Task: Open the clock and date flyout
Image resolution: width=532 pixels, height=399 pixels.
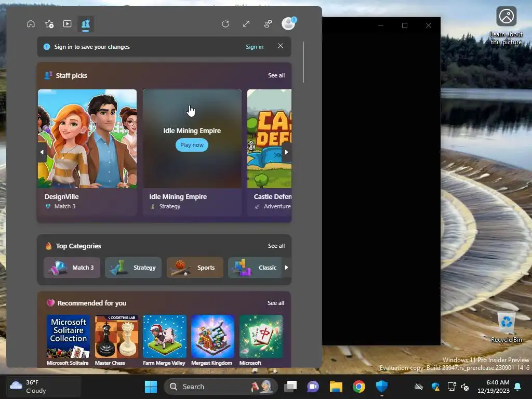Action: tap(494, 387)
